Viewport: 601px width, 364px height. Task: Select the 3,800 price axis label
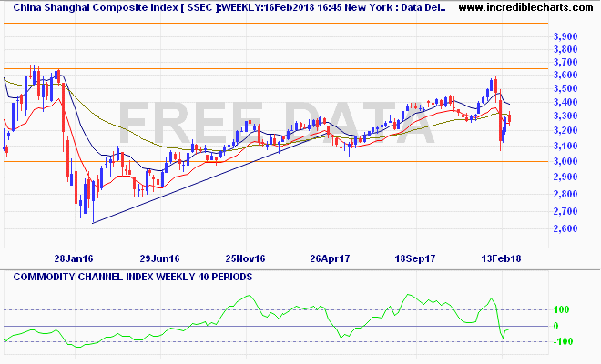(x=565, y=49)
